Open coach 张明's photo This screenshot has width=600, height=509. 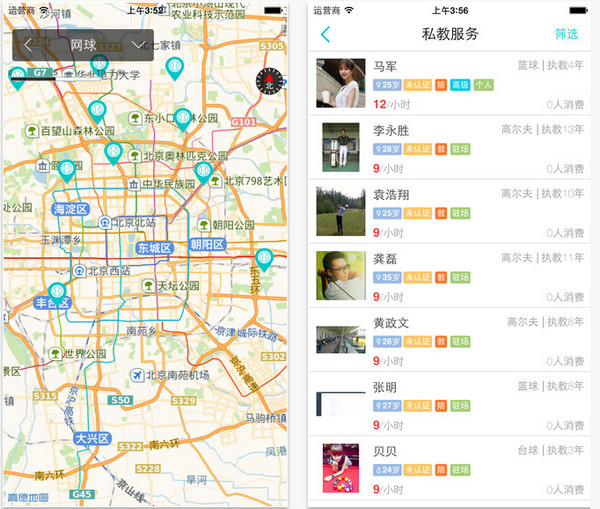[x=341, y=404]
